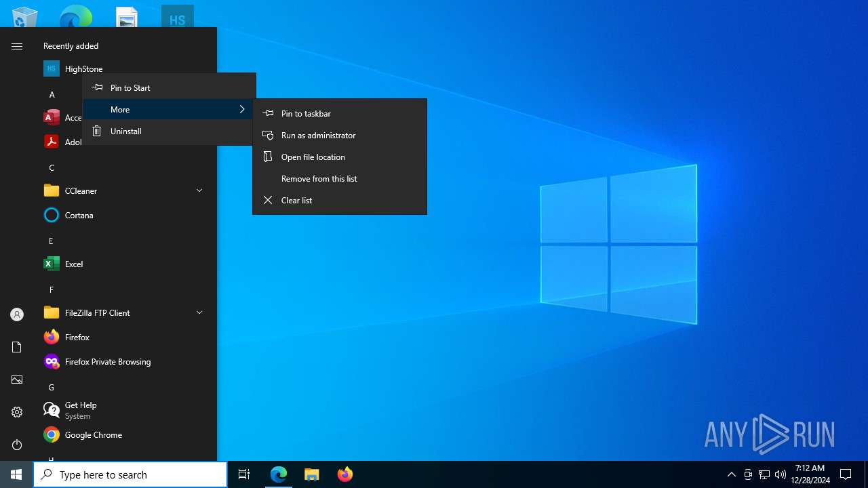Select Clear list option

[340, 200]
